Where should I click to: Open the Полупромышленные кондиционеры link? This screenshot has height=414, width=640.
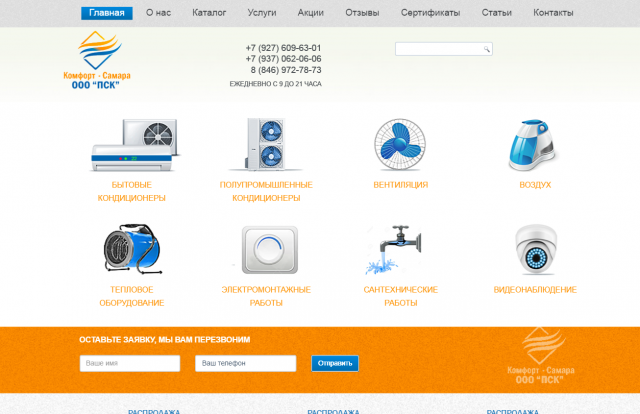point(266,191)
